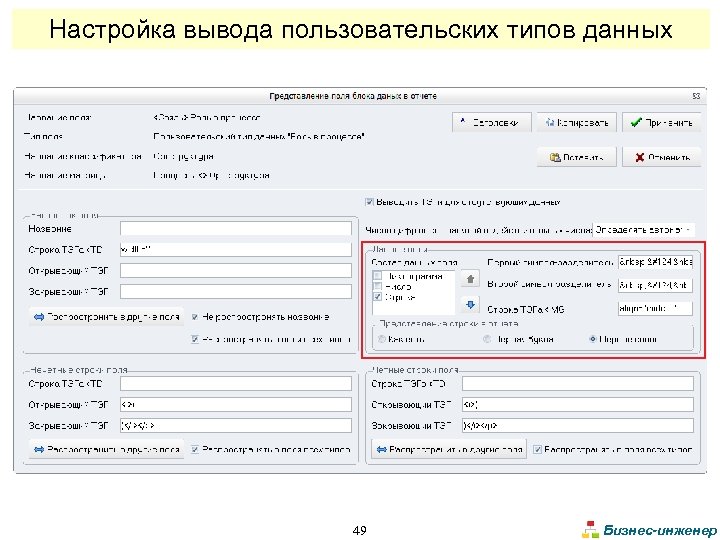Toggle Выводить ТЭГи для отсутствующих данных
Viewport: 720px width, 540px height.
[x=369, y=202]
